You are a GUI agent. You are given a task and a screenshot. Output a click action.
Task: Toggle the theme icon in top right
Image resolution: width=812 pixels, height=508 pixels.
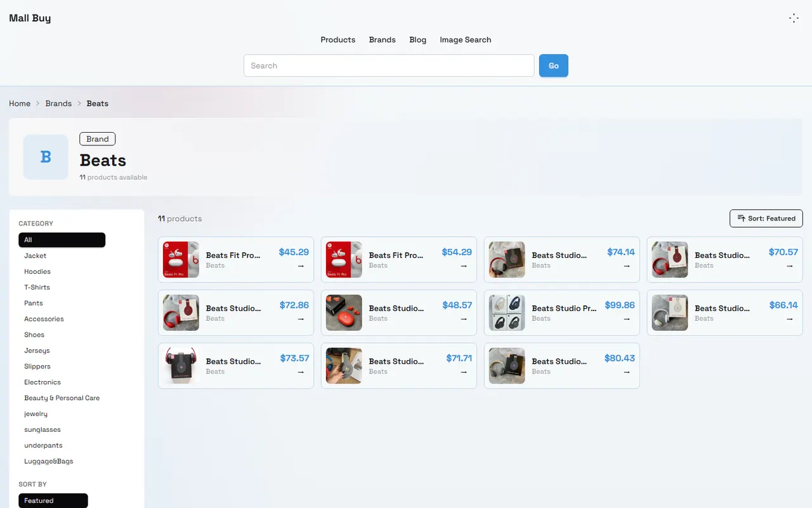point(794,18)
